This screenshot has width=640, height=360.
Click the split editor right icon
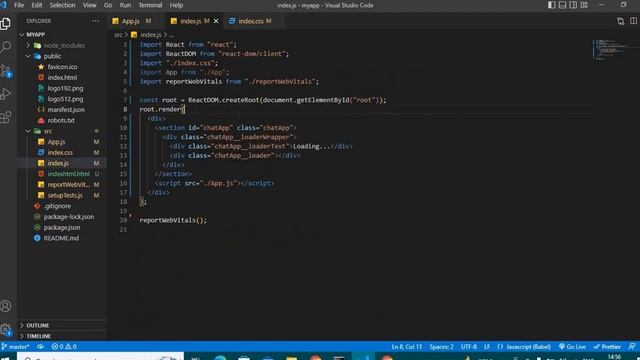pos(633,21)
